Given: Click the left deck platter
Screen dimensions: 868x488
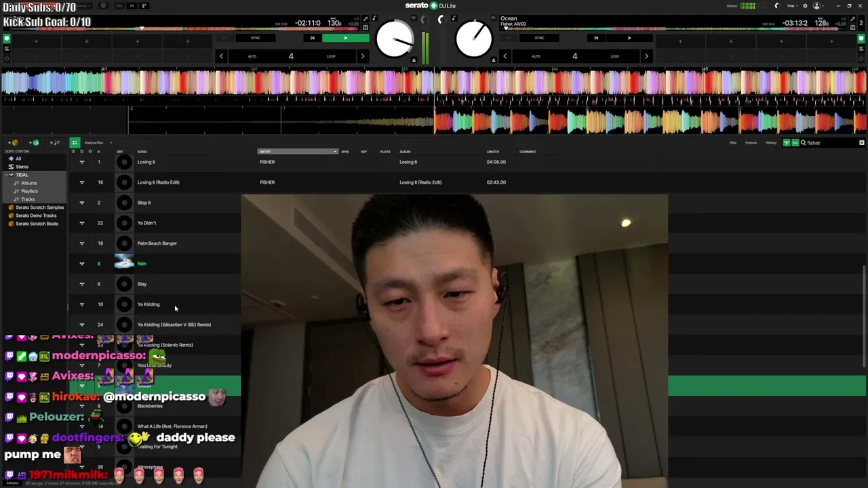Looking at the screenshot, I should click(395, 39).
